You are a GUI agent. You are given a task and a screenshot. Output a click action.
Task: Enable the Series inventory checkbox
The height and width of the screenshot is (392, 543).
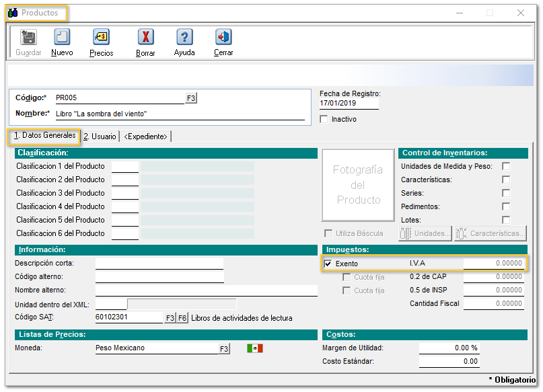[506, 193]
